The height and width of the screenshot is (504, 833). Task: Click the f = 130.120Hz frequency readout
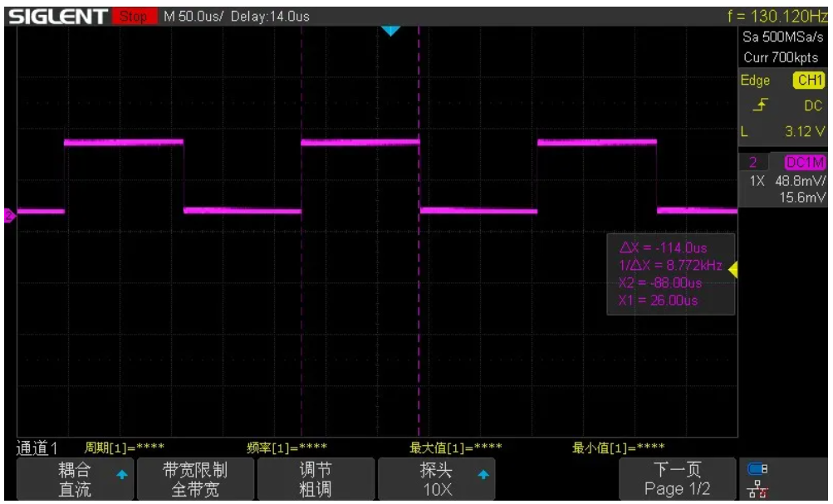tap(777, 16)
